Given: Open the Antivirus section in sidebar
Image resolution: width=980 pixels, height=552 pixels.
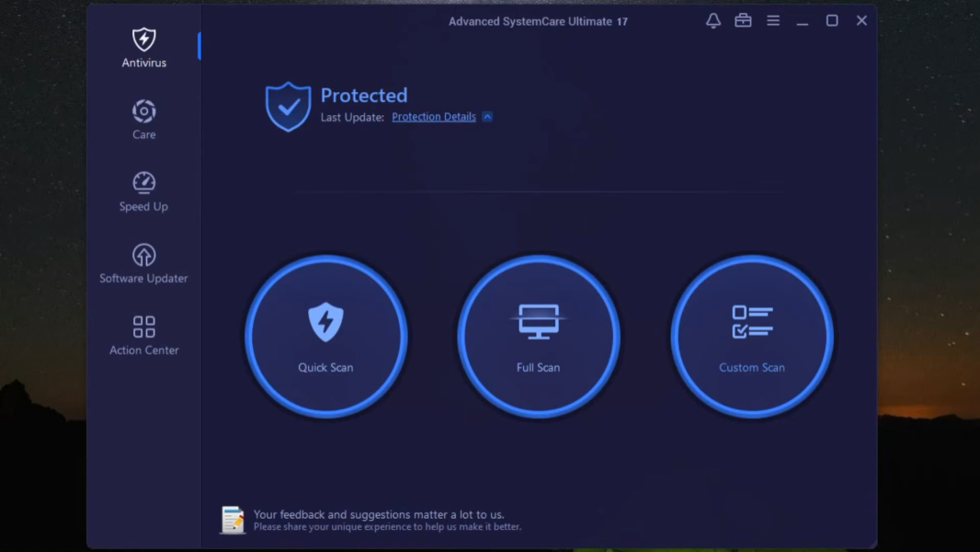Looking at the screenshot, I should [x=143, y=48].
